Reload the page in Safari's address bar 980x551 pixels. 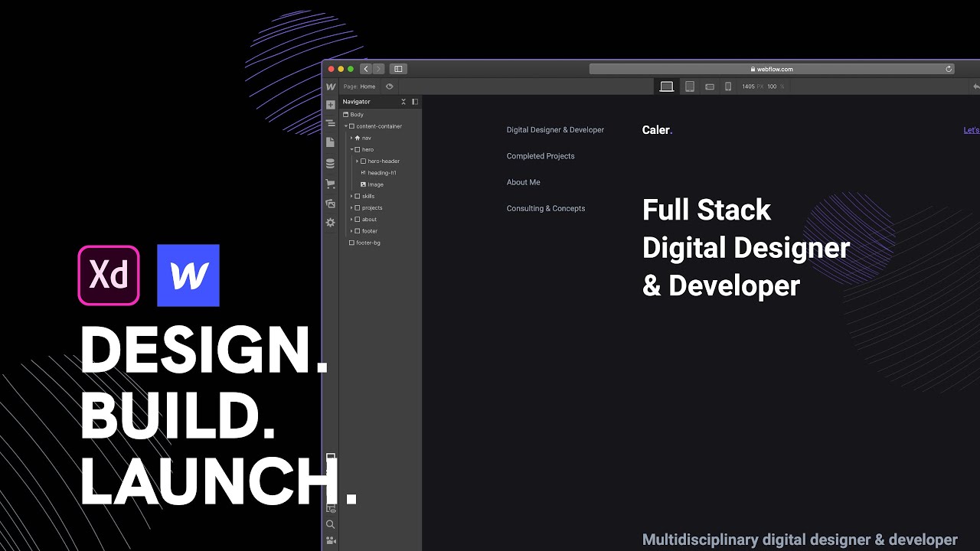click(x=949, y=69)
